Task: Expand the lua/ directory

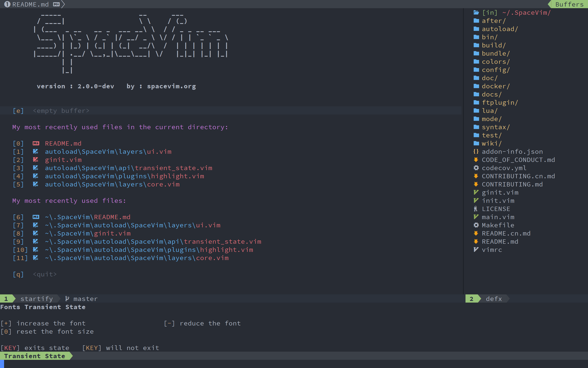Action: coord(490,111)
